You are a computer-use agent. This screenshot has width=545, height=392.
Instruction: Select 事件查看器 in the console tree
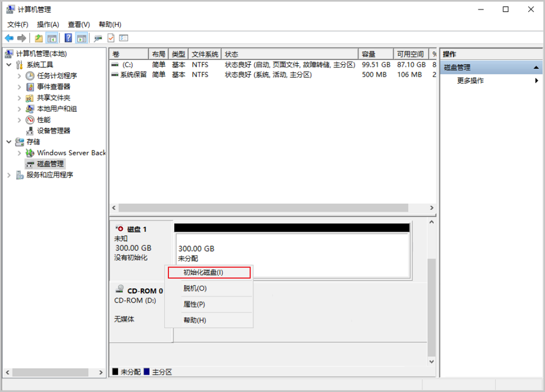tap(53, 87)
